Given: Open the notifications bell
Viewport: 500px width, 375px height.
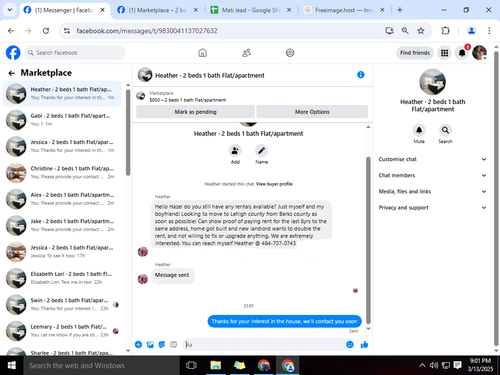Looking at the screenshot, I should (462, 53).
